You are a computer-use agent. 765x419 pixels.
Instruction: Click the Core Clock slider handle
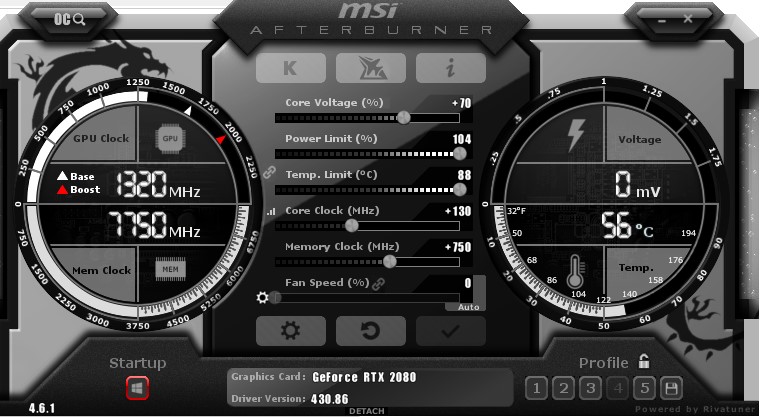(x=352, y=225)
